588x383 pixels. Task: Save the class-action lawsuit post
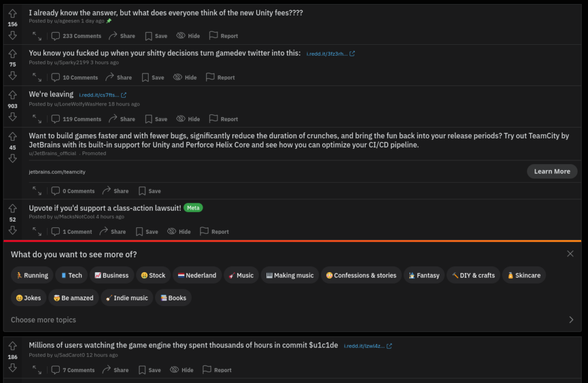(147, 231)
